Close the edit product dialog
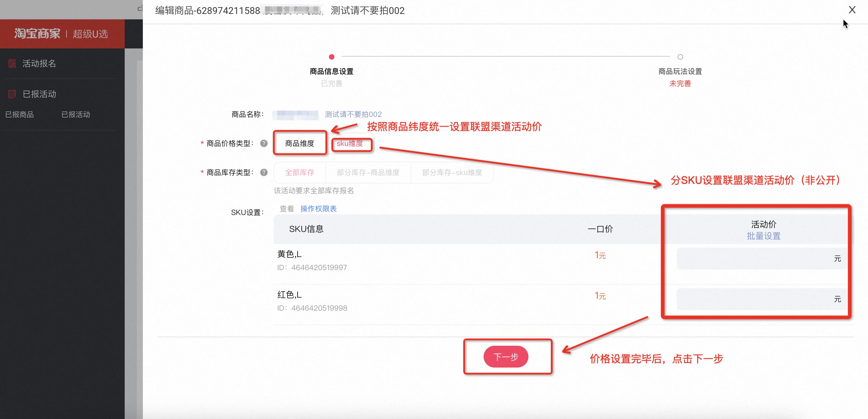868x419 pixels. [852, 10]
